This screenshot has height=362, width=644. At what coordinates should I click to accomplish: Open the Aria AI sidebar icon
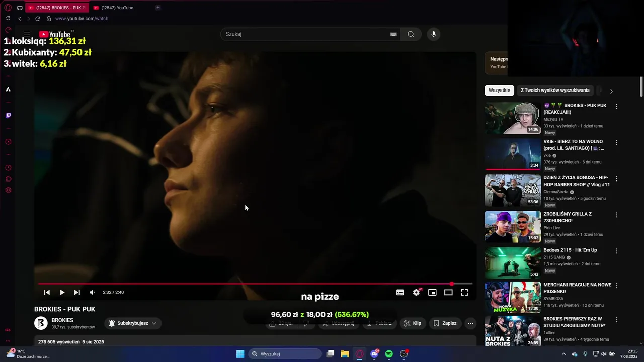pos(8,89)
